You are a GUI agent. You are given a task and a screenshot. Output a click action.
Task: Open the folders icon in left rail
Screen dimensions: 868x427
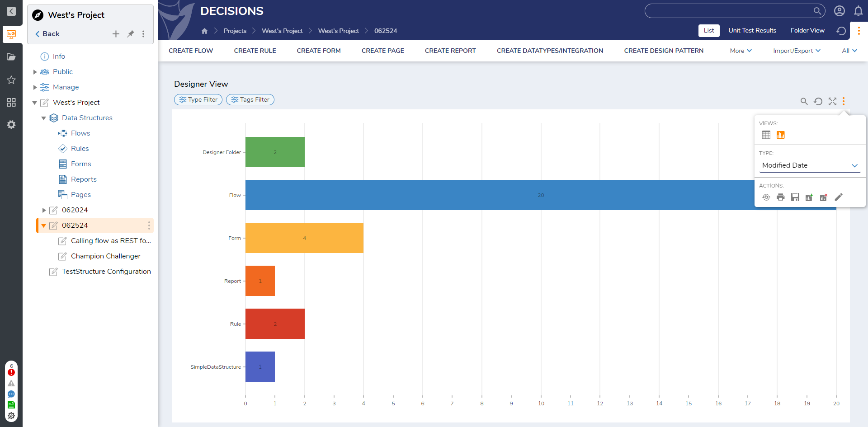point(11,57)
